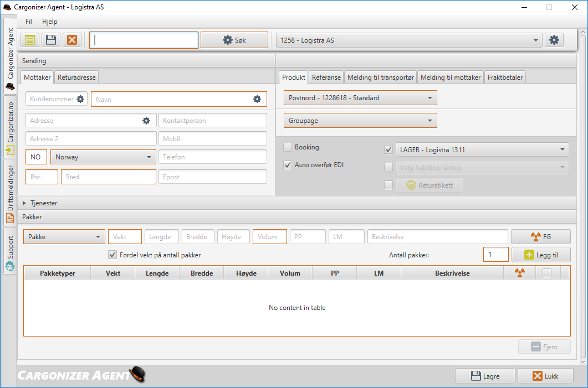Image resolution: width=588 pixels, height=388 pixels.
Task: Switch to the Returadresse tab
Action: [76, 77]
